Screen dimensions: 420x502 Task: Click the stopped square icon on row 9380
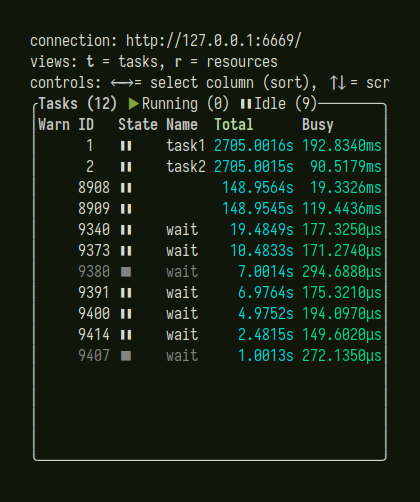point(126,272)
